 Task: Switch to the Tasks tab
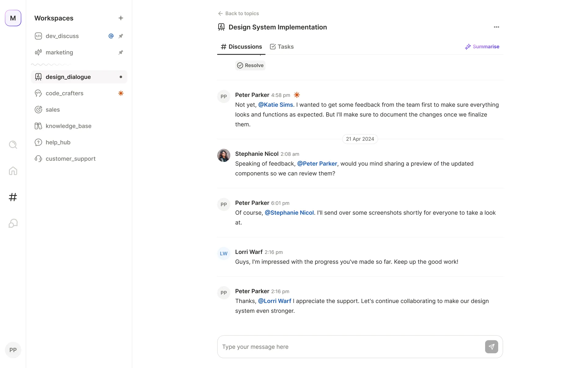(x=282, y=47)
